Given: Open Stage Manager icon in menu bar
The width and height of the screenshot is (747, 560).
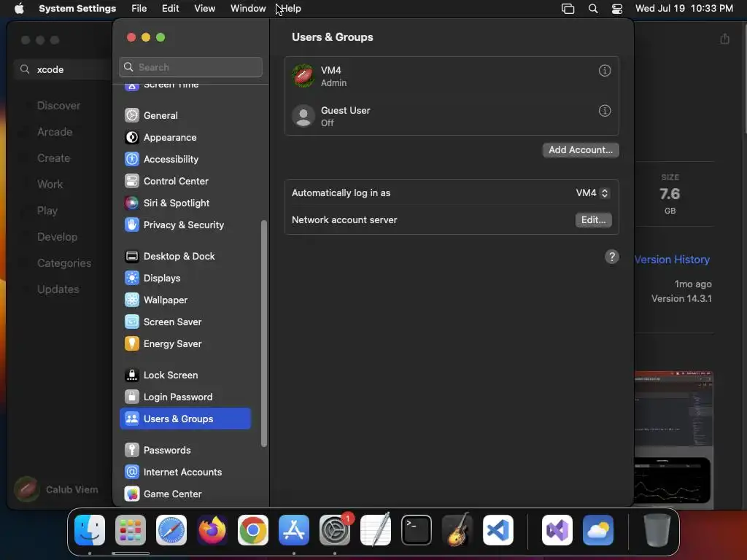Looking at the screenshot, I should click(x=568, y=9).
